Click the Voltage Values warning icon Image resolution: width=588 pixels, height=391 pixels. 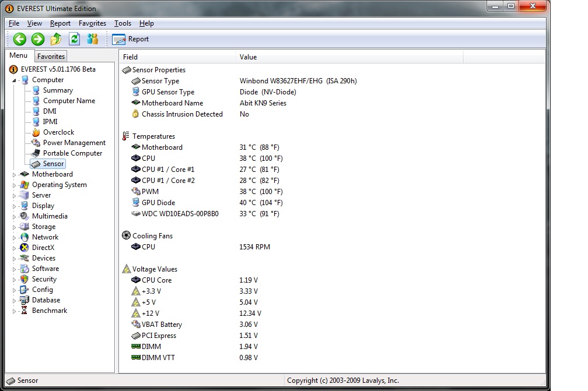(127, 269)
